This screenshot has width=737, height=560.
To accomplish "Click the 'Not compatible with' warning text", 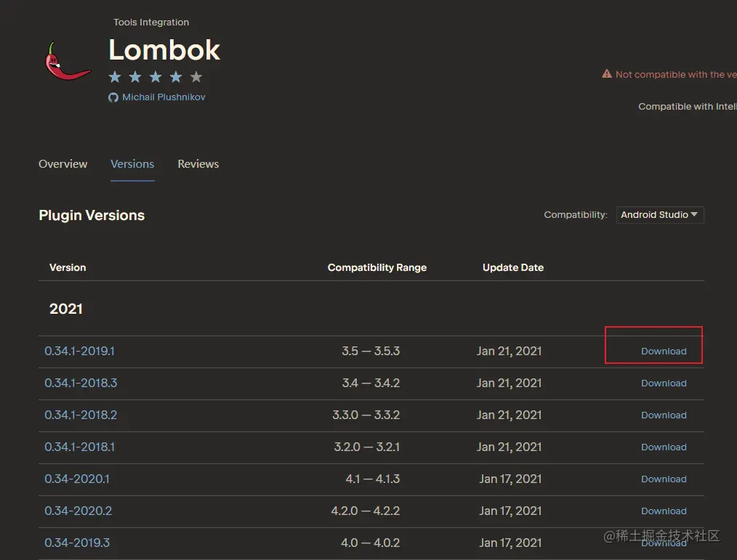I will 676,74.
